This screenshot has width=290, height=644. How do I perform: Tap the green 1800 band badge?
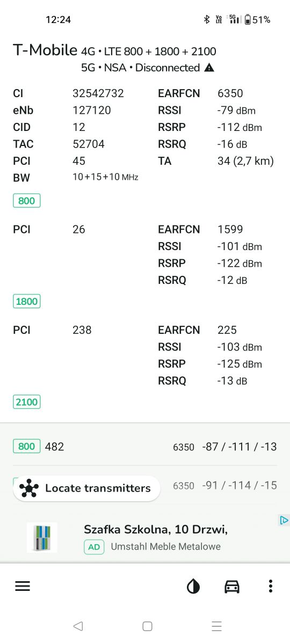(x=26, y=301)
